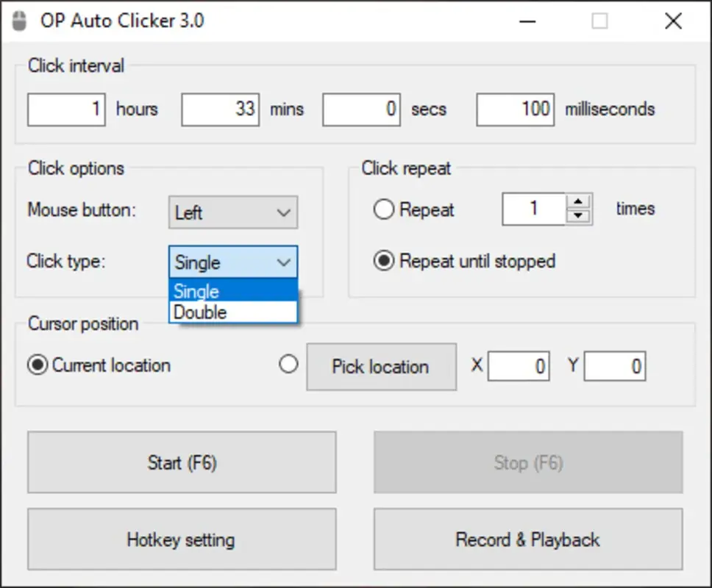Screen dimensions: 712x588
Task: Click the Y coordinate field
Action: tap(615, 365)
